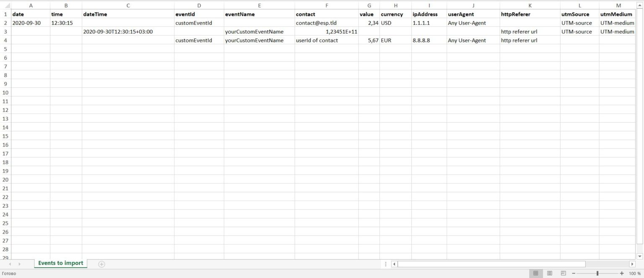Select the value cell 5,67

369,40
